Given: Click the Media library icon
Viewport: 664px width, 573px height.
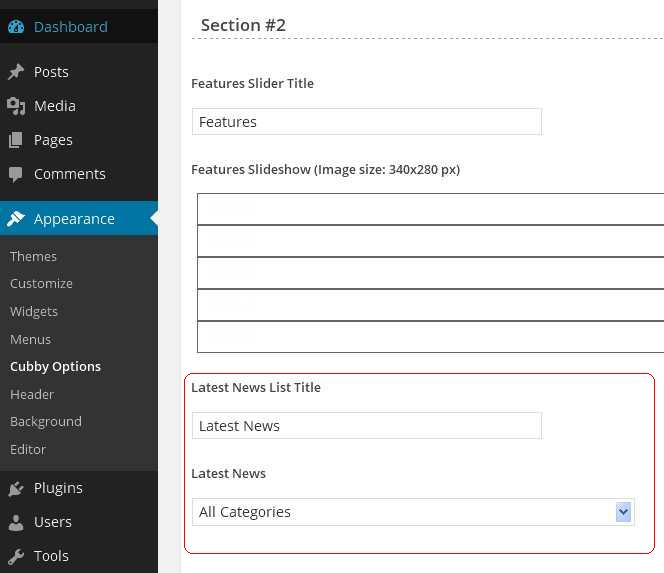Looking at the screenshot, I should [16, 106].
